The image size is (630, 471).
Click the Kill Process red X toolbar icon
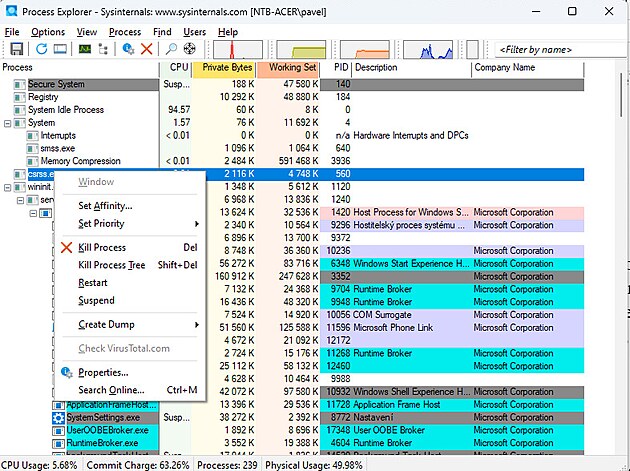click(x=146, y=49)
